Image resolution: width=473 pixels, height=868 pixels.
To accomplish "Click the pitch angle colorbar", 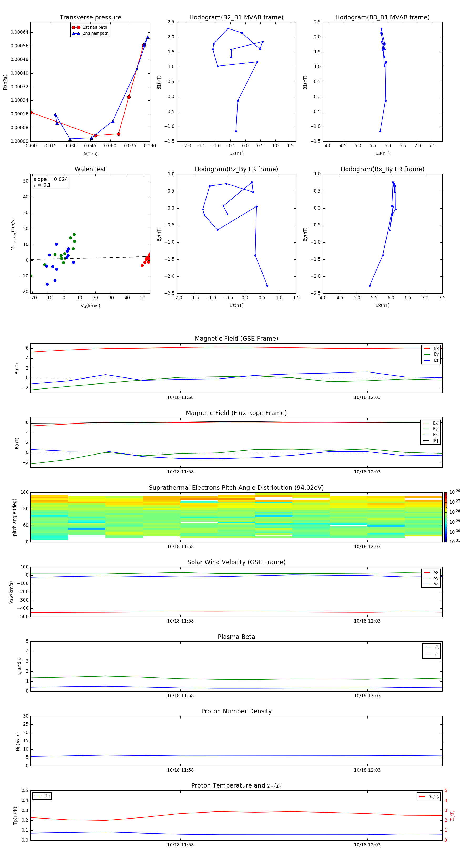I will pos(445,517).
